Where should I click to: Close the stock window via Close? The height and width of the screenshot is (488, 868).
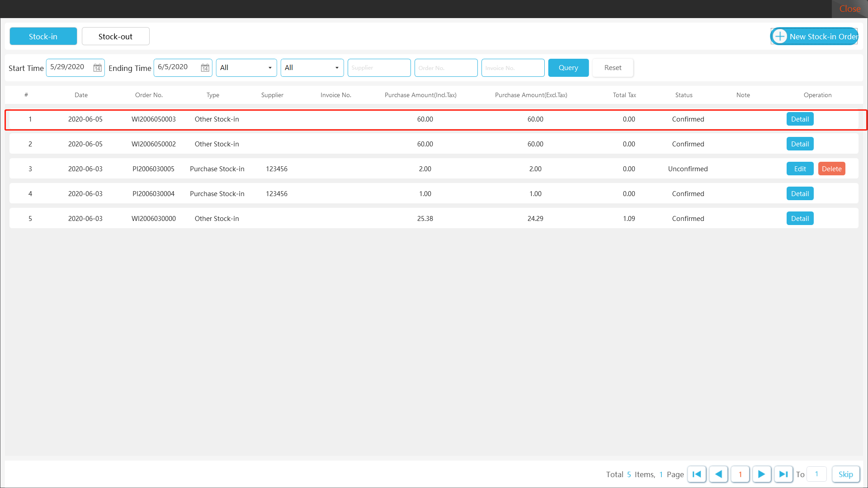[x=849, y=9]
